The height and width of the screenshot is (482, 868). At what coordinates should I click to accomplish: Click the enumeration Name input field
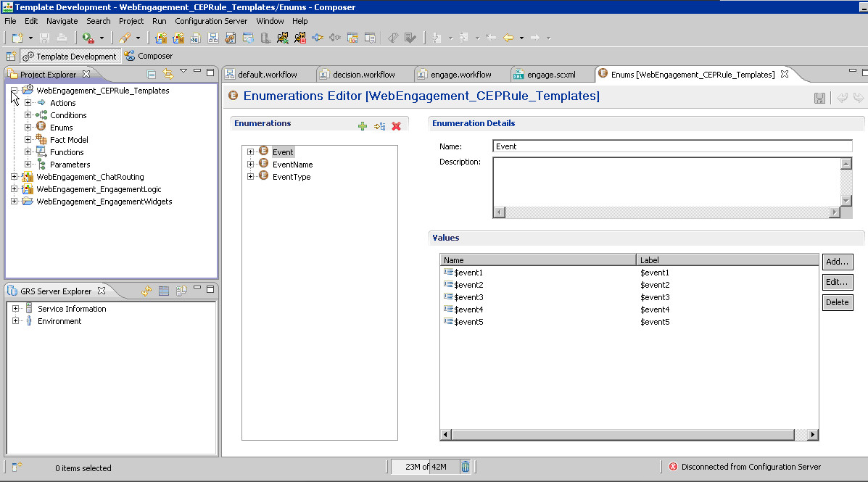(671, 146)
